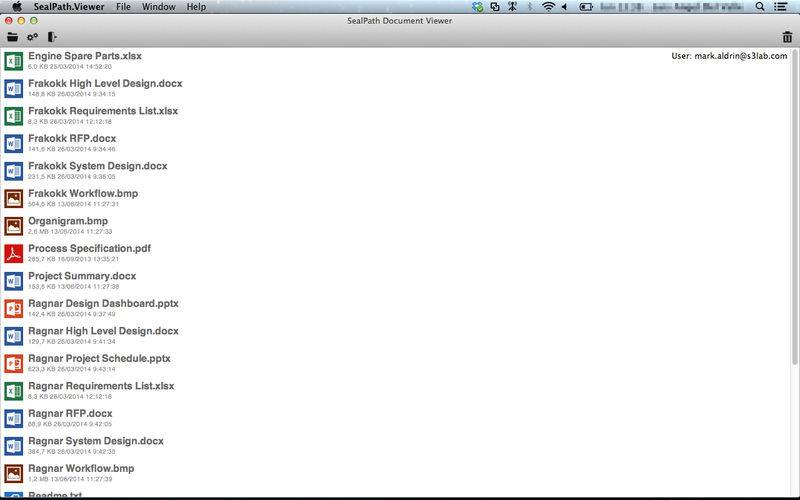Click image icon for Frakokk Workflow.bmp
The image size is (800, 500).
(14, 198)
